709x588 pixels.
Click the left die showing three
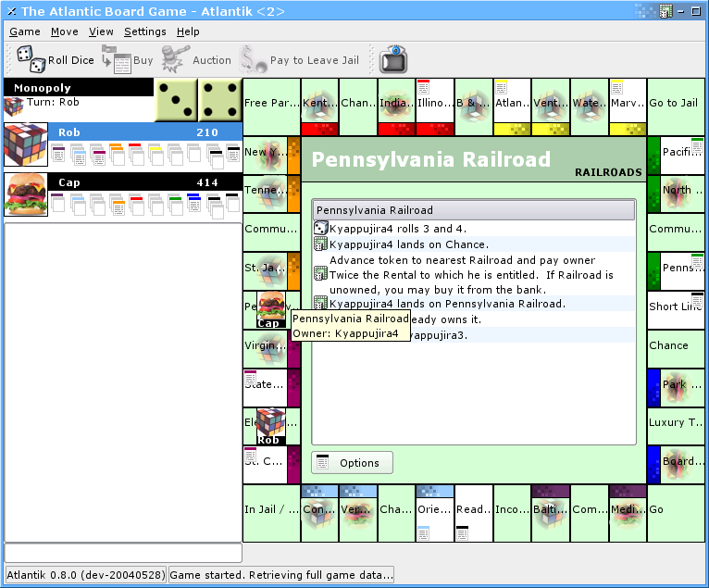click(176, 100)
